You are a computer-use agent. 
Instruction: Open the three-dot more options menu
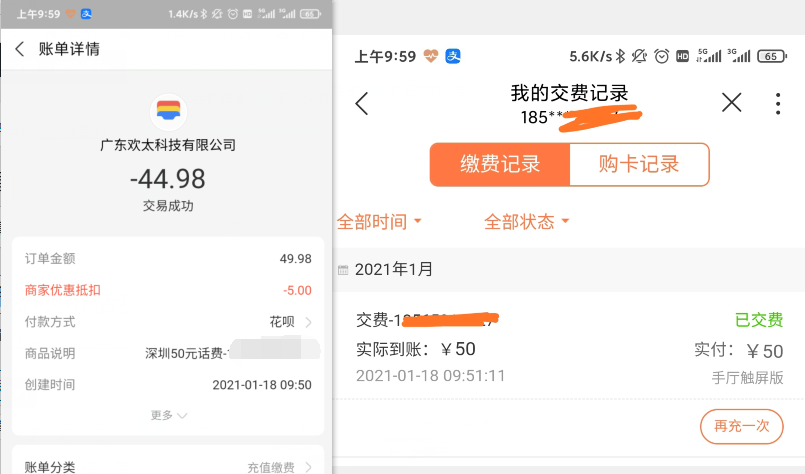pos(778,103)
